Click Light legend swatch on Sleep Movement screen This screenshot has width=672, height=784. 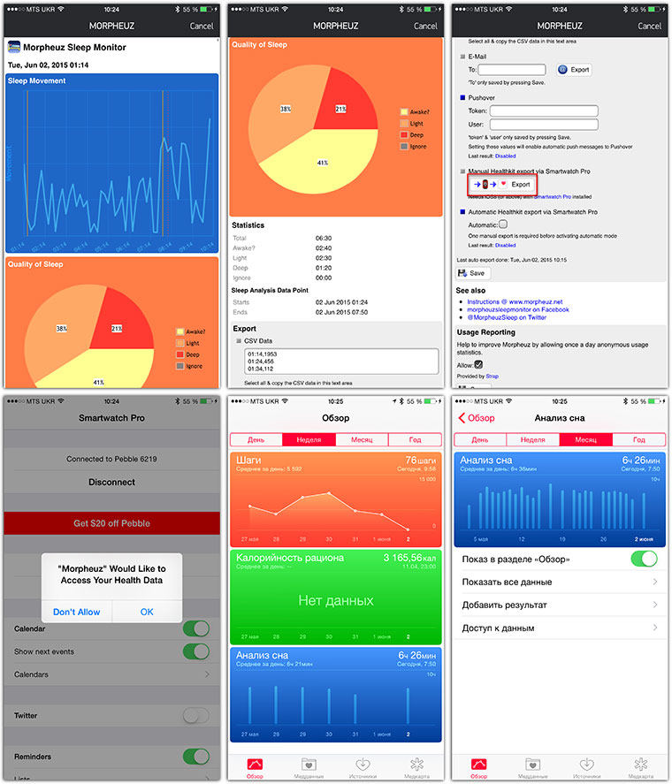(180, 343)
